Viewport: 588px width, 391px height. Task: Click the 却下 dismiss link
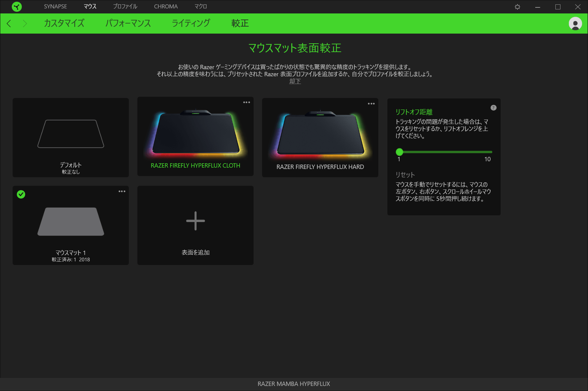click(x=295, y=81)
